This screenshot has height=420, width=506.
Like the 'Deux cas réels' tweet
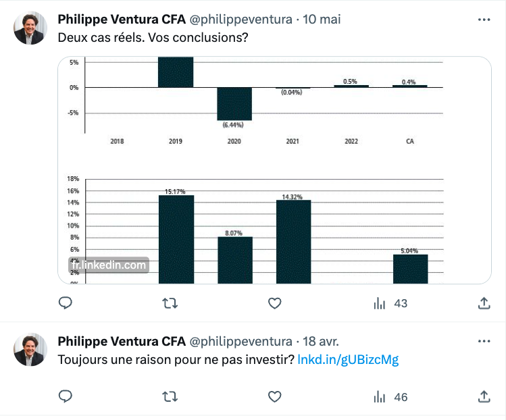[x=275, y=303]
